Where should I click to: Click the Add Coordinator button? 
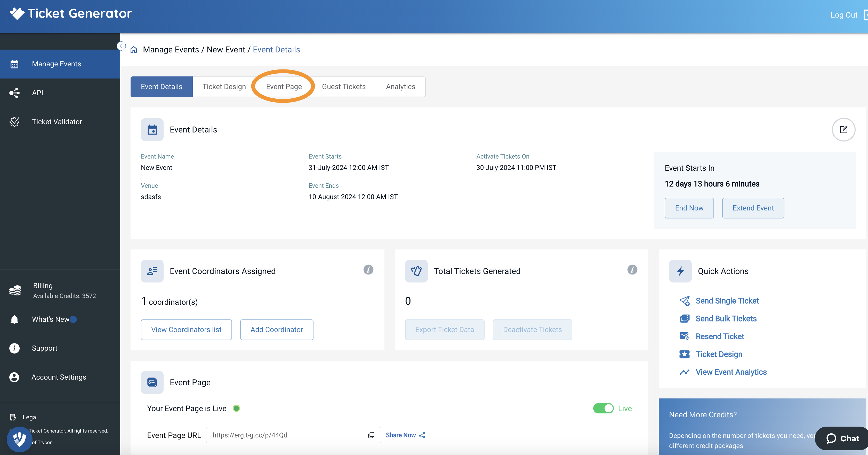coord(277,330)
